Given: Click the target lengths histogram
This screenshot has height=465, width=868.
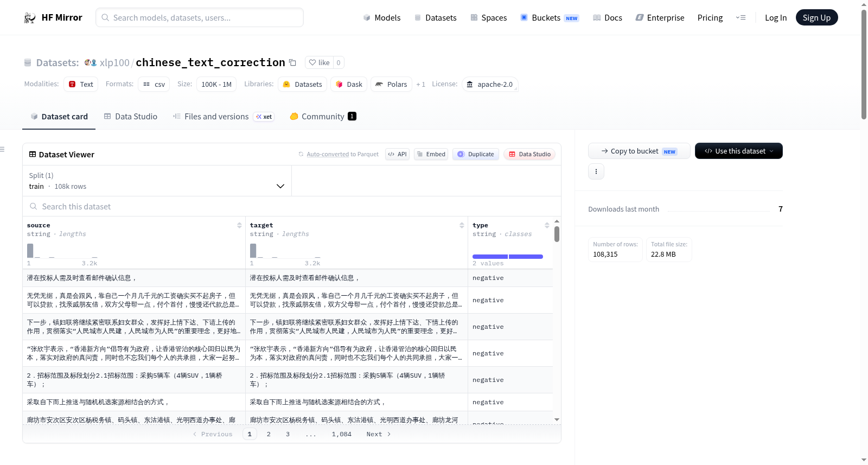Looking at the screenshot, I should tap(285, 251).
